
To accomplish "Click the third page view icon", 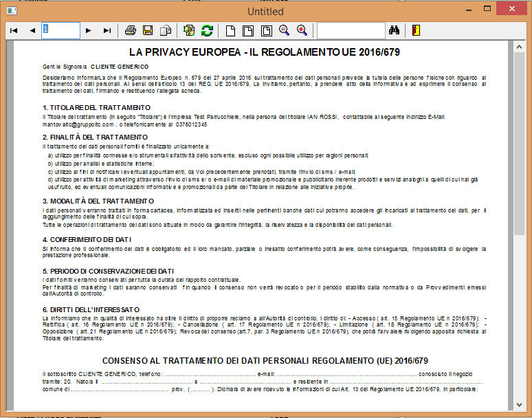I will (267, 31).
